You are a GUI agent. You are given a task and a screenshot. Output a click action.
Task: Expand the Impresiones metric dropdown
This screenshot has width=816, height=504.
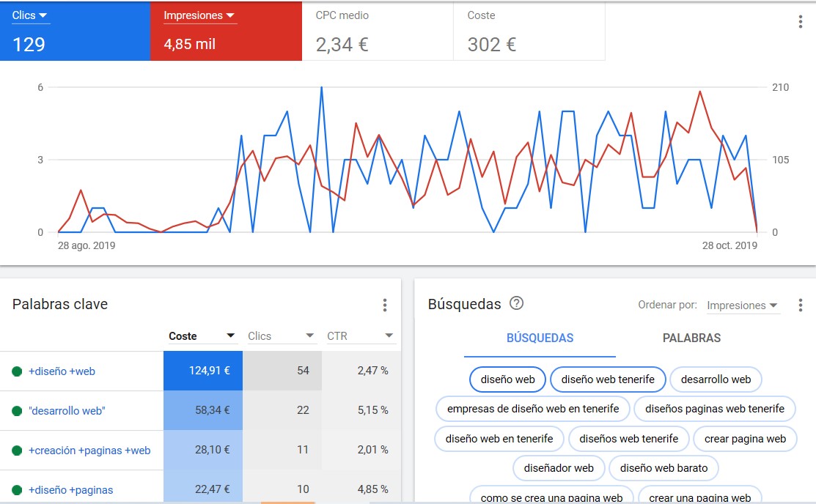coord(199,15)
